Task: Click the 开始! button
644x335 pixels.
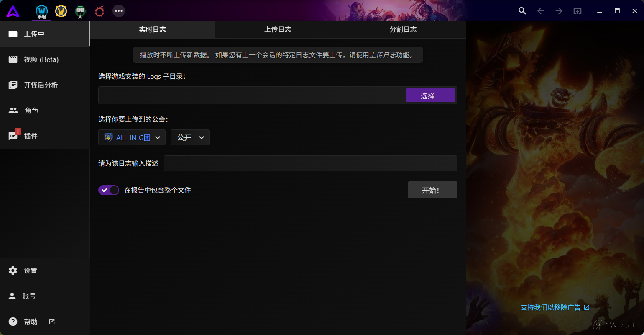Action: [432, 190]
